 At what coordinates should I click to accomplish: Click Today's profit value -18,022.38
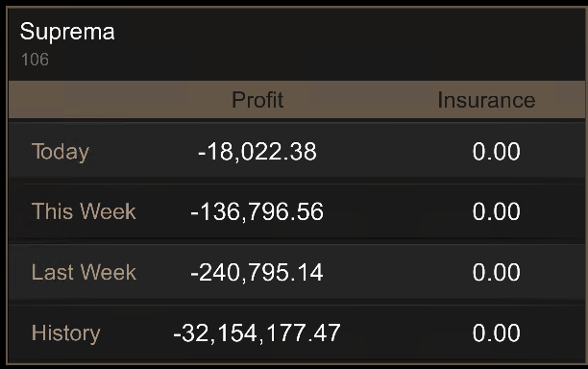(257, 152)
